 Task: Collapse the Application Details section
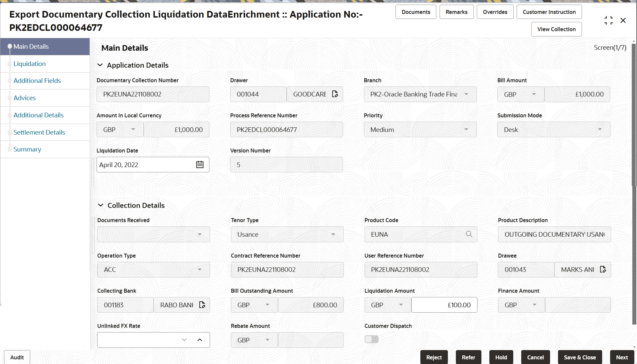[100, 65]
